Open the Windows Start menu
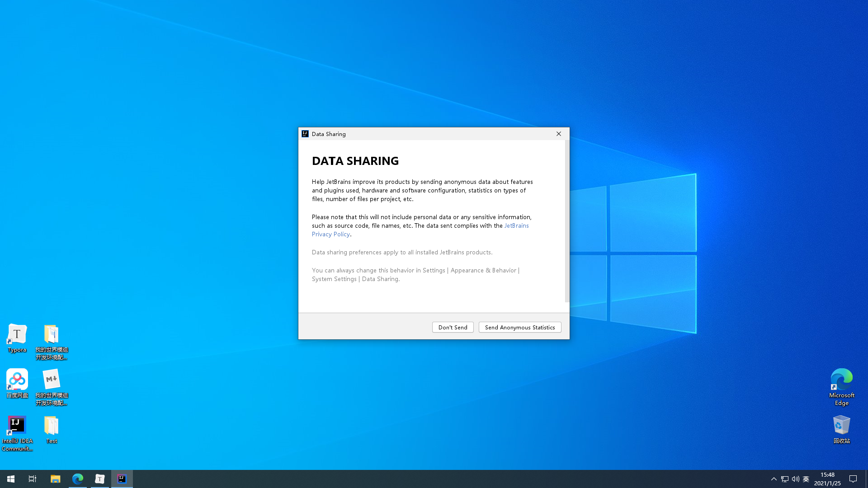Screen dimensions: 868x488 [11, 479]
